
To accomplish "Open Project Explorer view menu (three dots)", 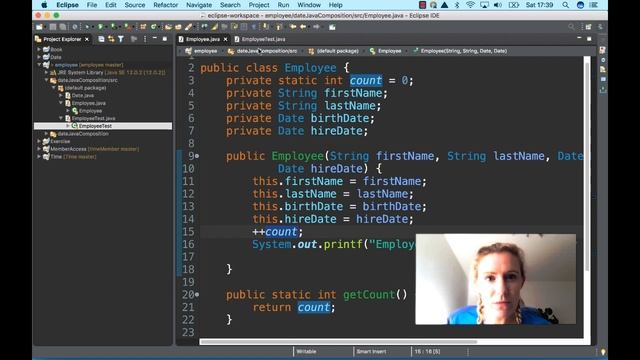I will (x=145, y=39).
